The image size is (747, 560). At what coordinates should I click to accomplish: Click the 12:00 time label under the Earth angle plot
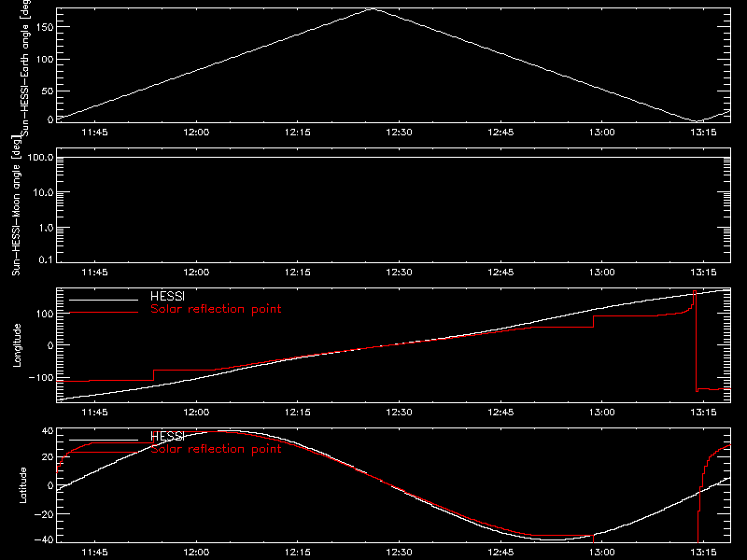point(196,132)
